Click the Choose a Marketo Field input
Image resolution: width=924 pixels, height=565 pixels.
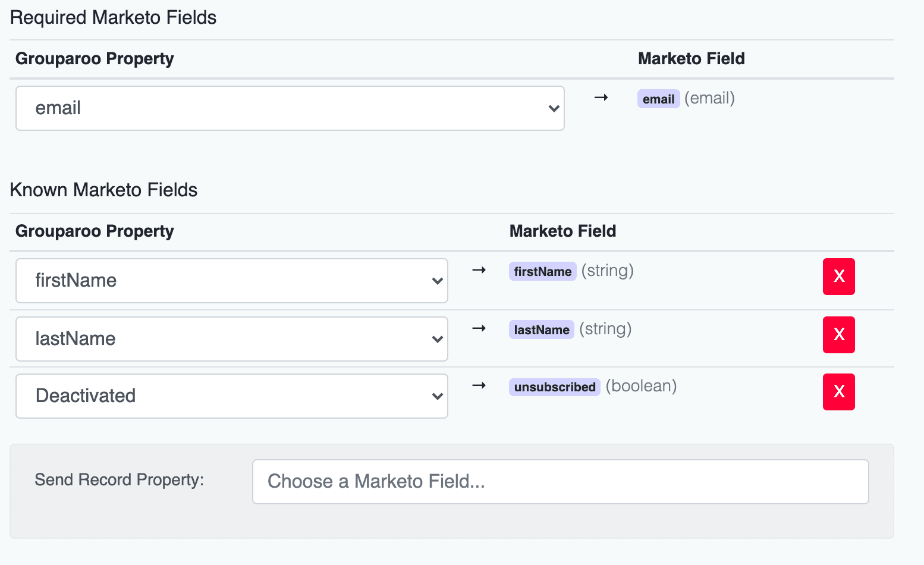tap(561, 482)
